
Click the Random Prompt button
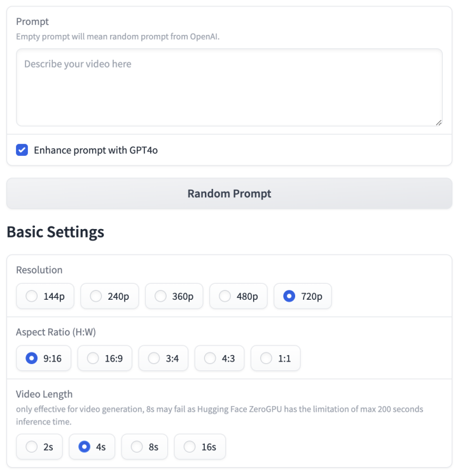click(229, 193)
